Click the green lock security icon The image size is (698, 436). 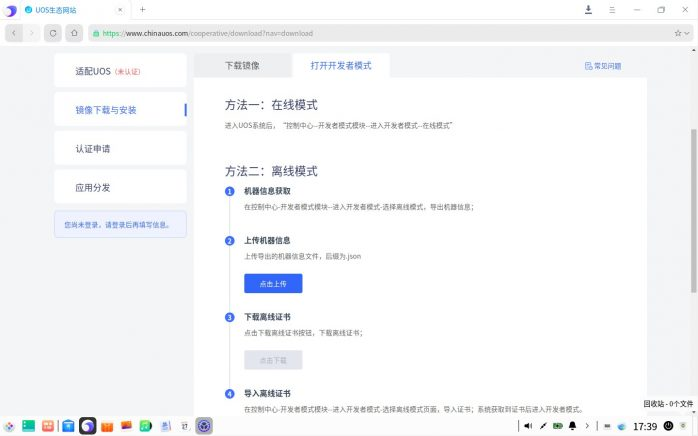pyautogui.click(x=96, y=33)
